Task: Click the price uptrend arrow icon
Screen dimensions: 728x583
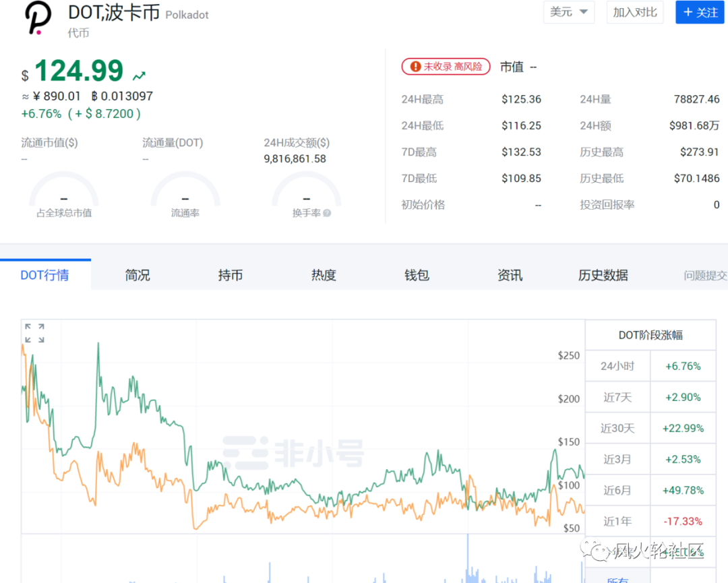Action: (x=140, y=75)
